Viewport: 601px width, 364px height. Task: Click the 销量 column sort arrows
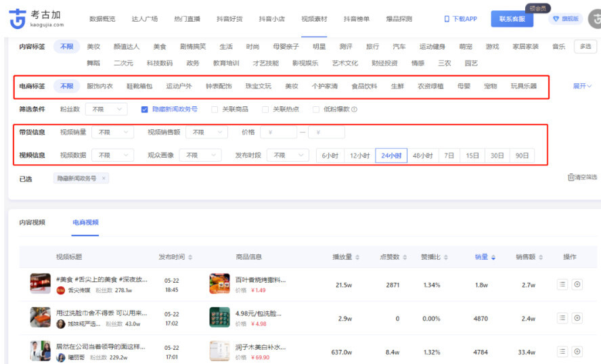(493, 257)
